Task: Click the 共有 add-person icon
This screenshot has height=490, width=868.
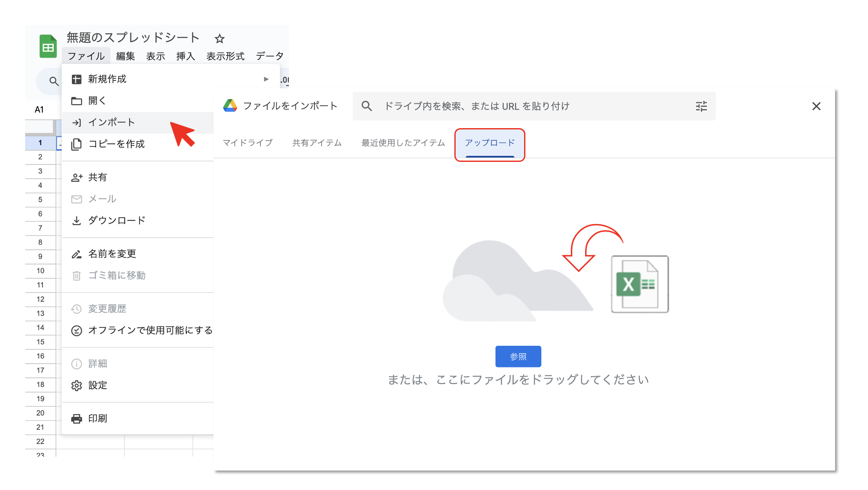Action: coord(77,177)
